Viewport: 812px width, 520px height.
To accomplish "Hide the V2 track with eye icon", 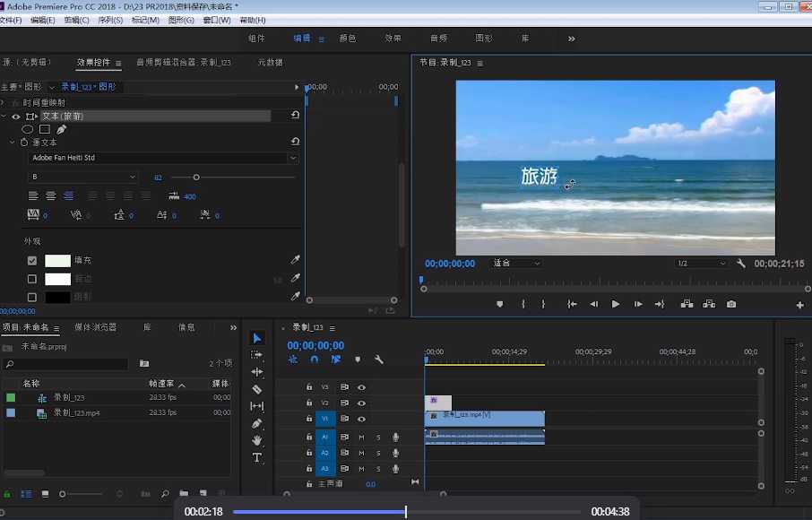I will coord(361,403).
